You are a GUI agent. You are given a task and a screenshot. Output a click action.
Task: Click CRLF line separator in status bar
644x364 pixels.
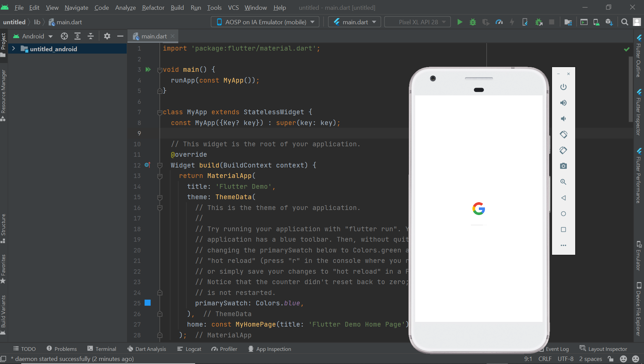(545, 359)
